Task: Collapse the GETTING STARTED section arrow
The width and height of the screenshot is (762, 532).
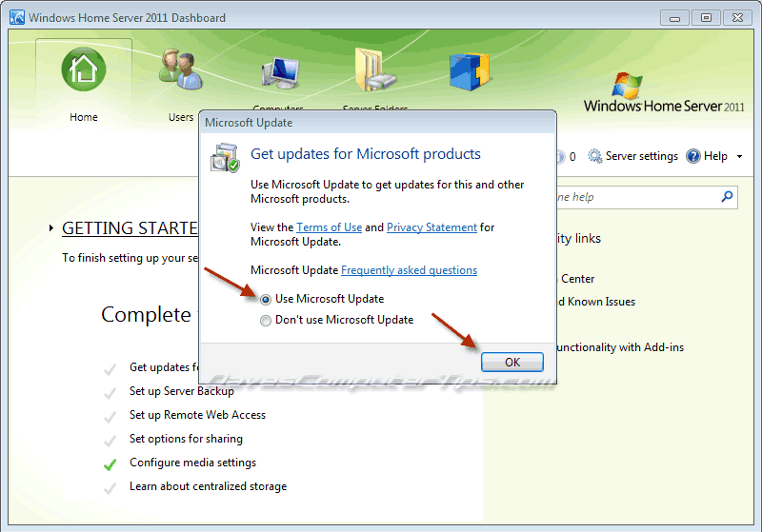Action: tap(51, 227)
